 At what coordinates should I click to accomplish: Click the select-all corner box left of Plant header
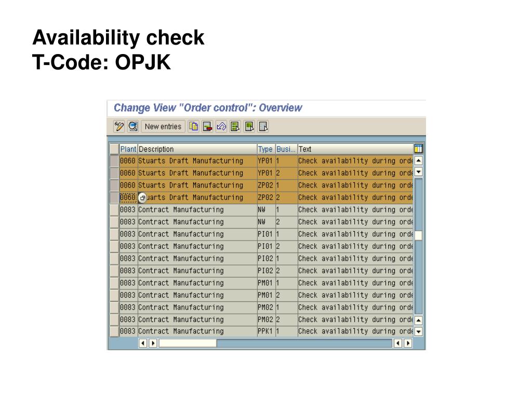point(114,149)
